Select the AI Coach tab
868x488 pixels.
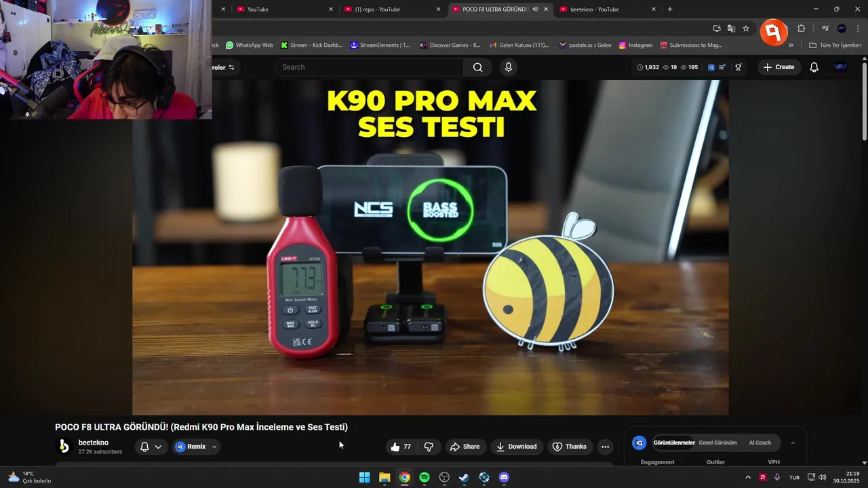tap(759, 443)
